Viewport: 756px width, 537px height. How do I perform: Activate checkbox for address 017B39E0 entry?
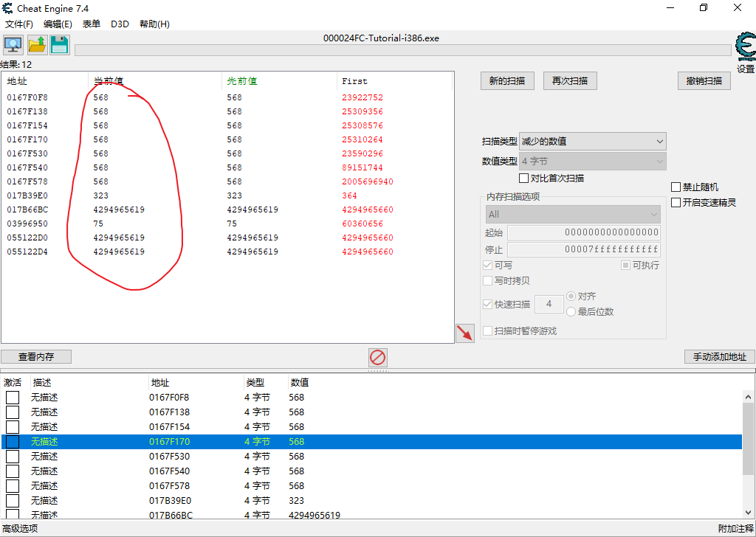13,501
